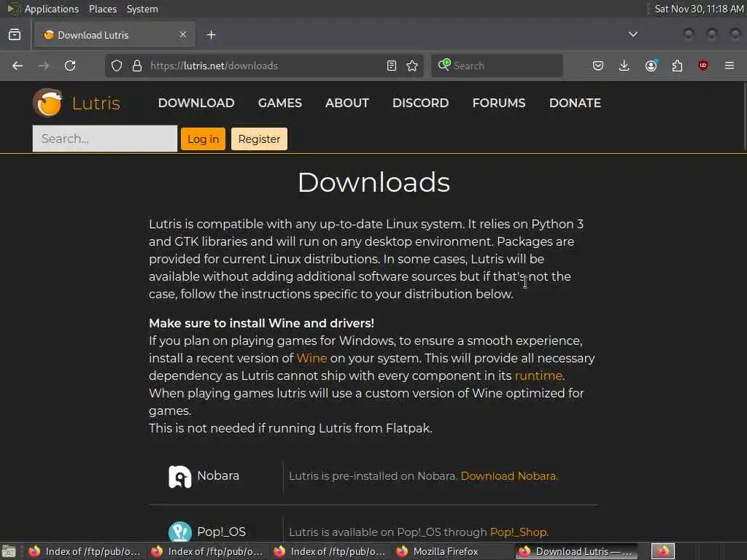
Task: Select the Download Lutris browser tab
Action: click(114, 35)
